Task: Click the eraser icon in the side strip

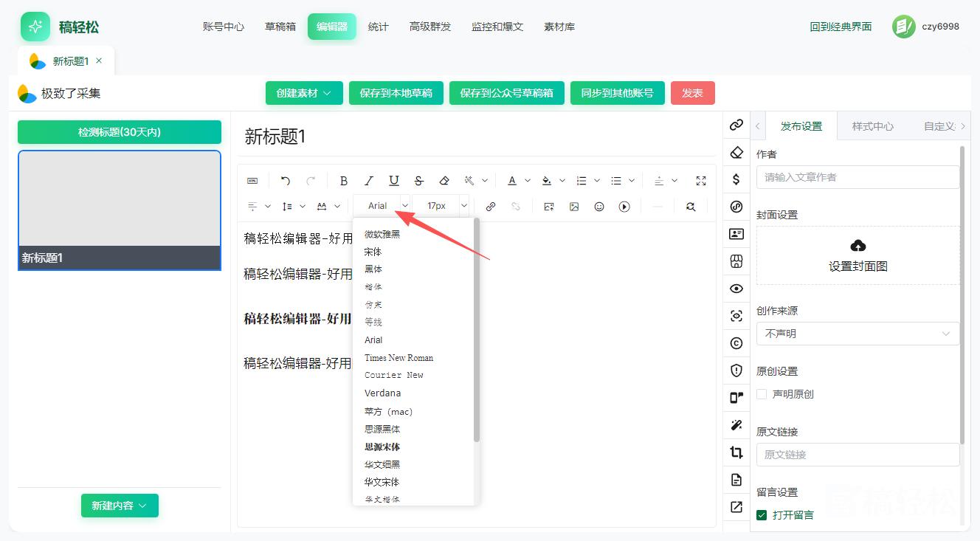Action: coord(736,152)
